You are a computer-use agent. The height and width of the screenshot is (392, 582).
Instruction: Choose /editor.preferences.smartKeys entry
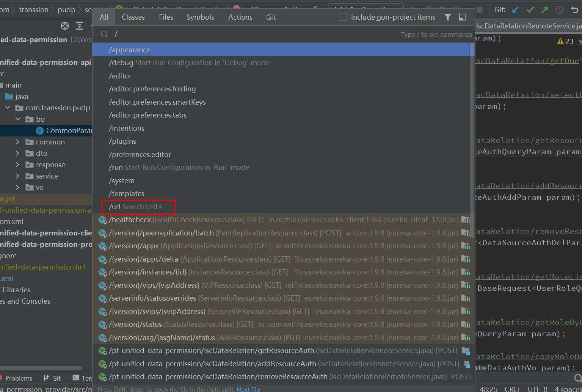pyautogui.click(x=281, y=102)
